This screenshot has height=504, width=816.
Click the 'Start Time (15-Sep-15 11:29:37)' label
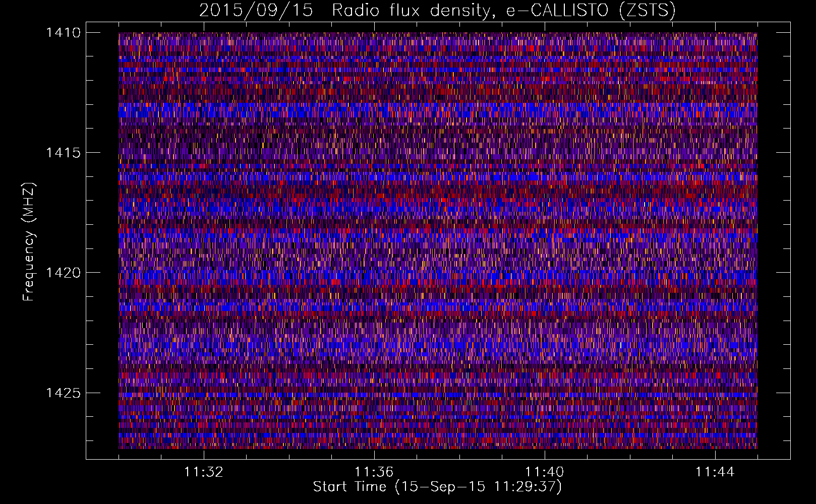click(437, 487)
